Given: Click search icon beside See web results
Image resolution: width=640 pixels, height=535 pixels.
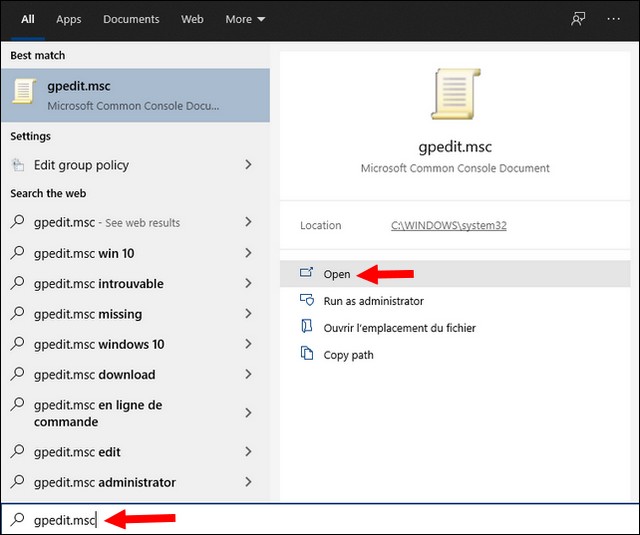Looking at the screenshot, I should (x=18, y=222).
